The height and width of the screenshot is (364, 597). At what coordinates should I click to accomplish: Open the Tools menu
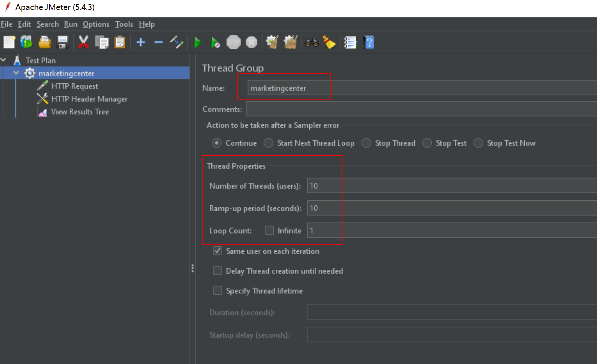click(x=124, y=24)
